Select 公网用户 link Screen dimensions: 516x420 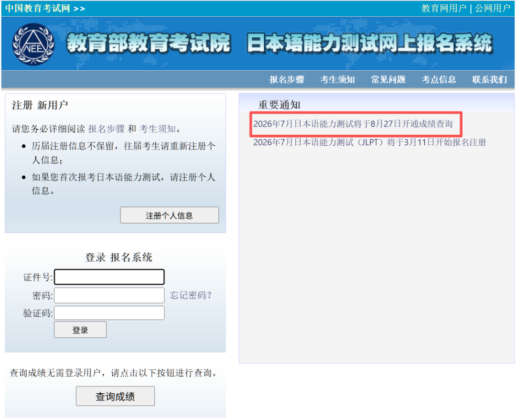point(492,8)
